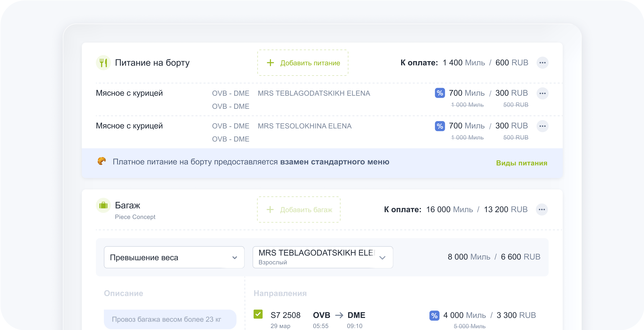Click the fork and knife meal icon
Screen dimensions: 644x330
pyautogui.click(x=103, y=63)
